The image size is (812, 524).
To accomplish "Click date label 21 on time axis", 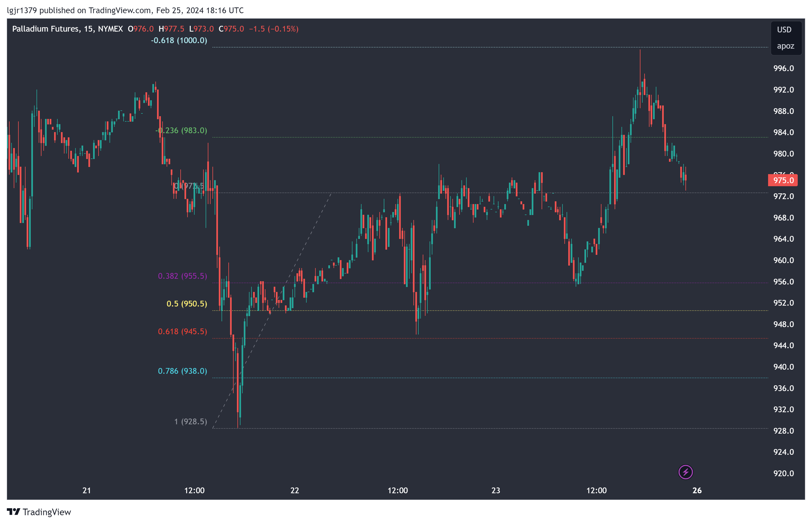I will tap(87, 490).
